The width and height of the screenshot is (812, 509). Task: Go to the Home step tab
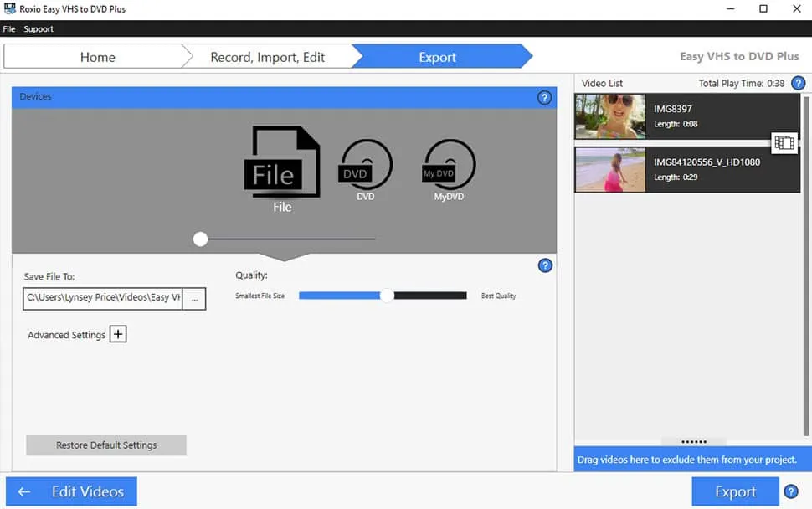click(97, 57)
